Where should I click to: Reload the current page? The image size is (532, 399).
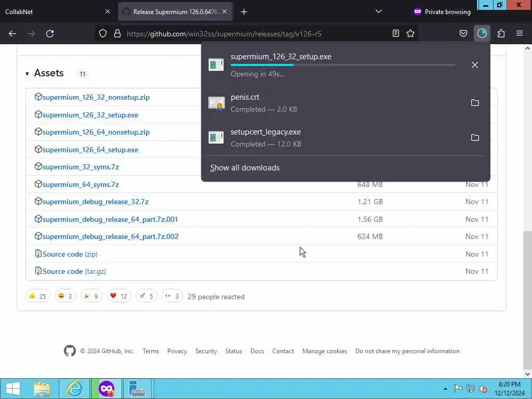click(x=50, y=34)
